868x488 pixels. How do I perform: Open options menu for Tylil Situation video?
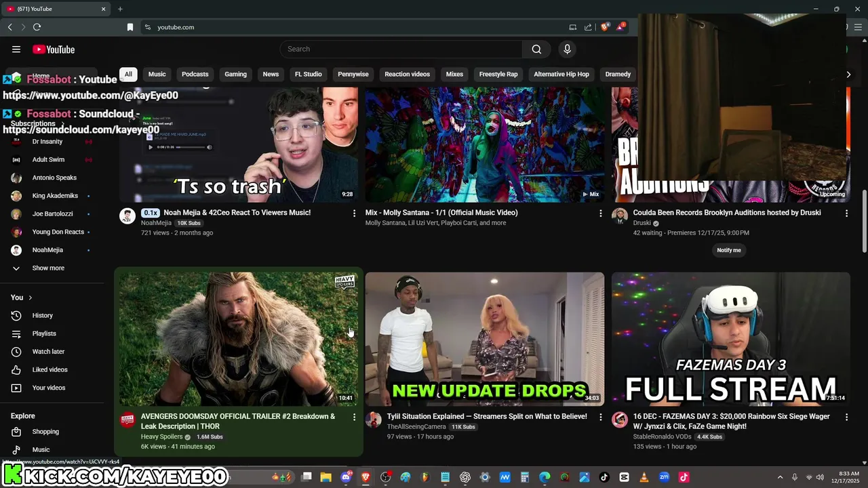tap(600, 418)
